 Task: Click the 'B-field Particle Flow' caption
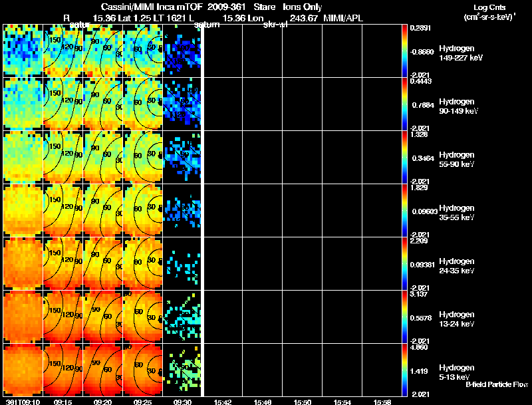497,384
